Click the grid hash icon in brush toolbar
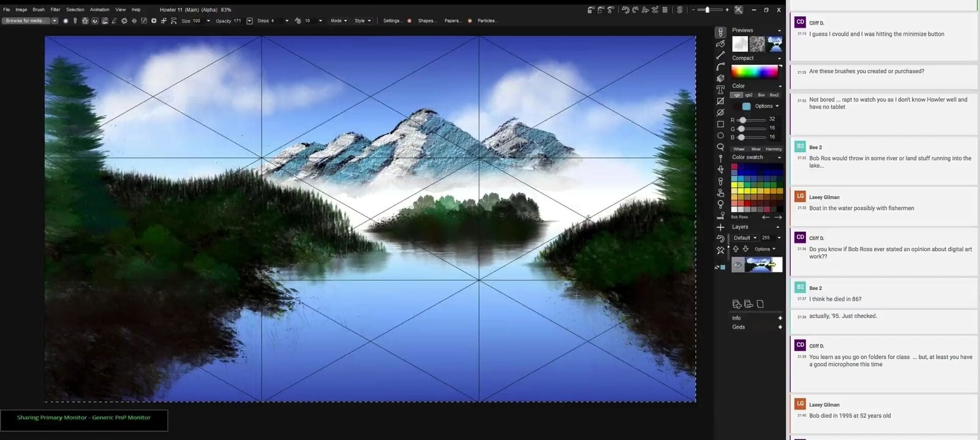980x440 pixels. pos(164,21)
